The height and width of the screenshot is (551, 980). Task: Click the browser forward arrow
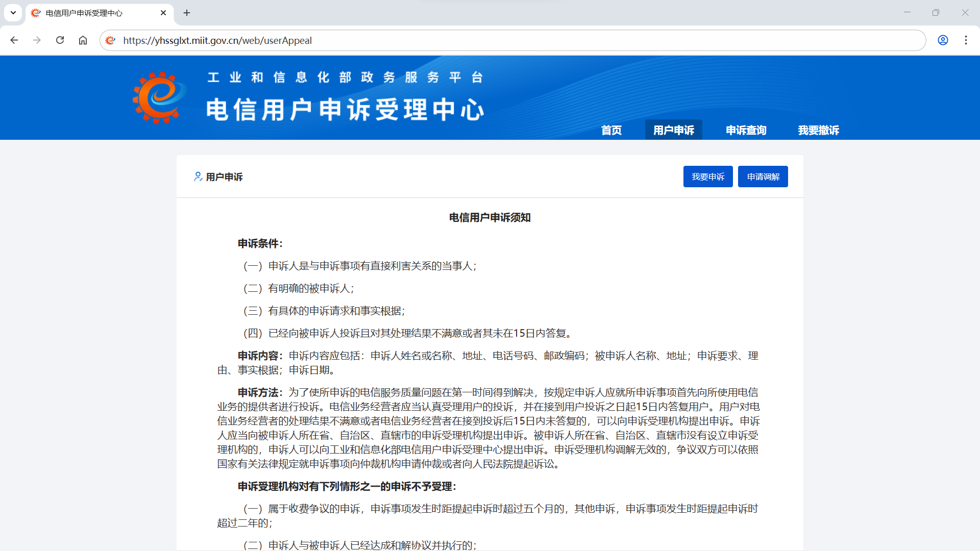pos(37,40)
